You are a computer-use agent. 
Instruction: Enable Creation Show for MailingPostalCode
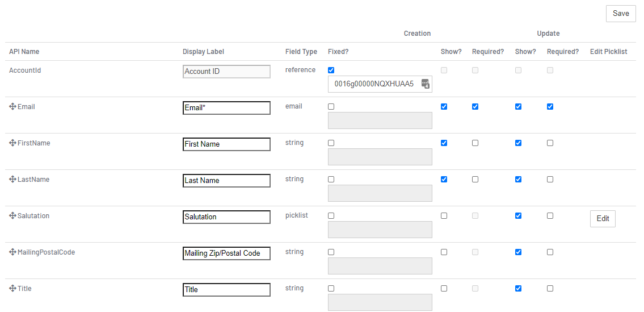(x=444, y=252)
